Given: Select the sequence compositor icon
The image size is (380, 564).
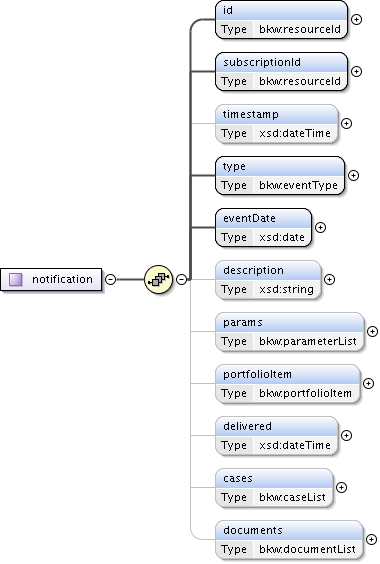Looking at the screenshot, I should pyautogui.click(x=158, y=279).
